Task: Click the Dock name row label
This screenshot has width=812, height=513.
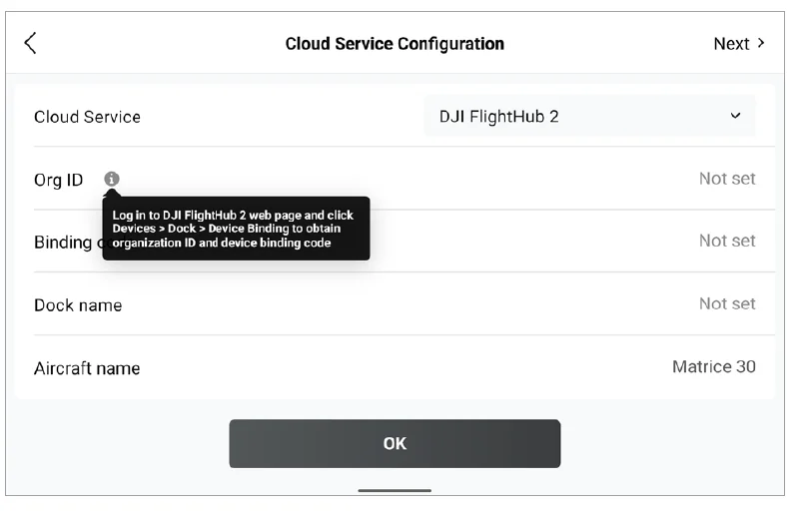Action: 78,305
